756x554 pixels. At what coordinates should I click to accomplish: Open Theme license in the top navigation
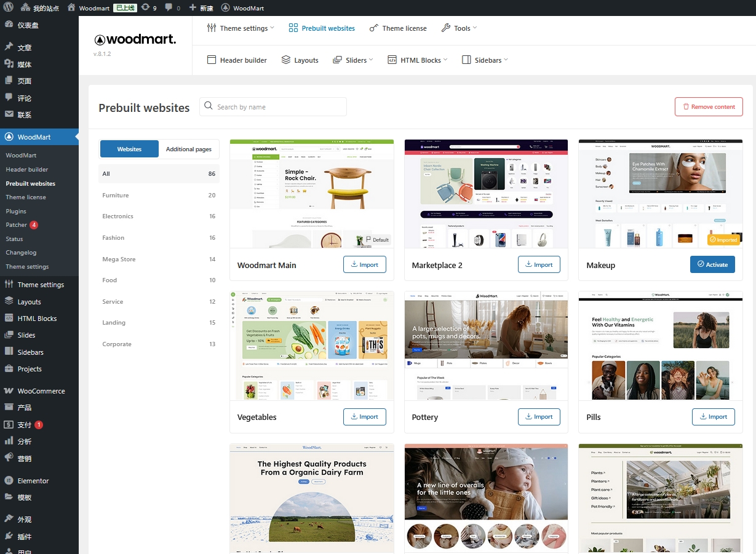[x=398, y=28]
